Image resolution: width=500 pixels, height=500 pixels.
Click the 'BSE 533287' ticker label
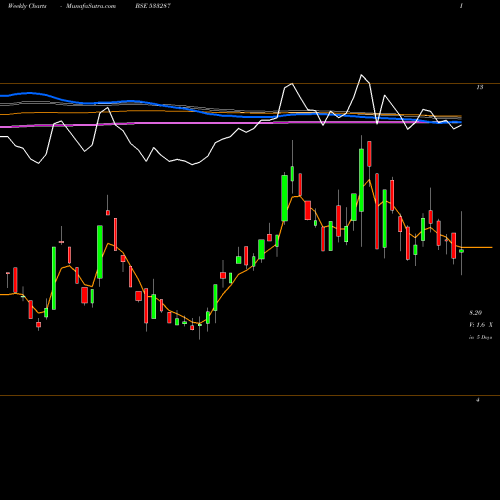coord(153,6)
